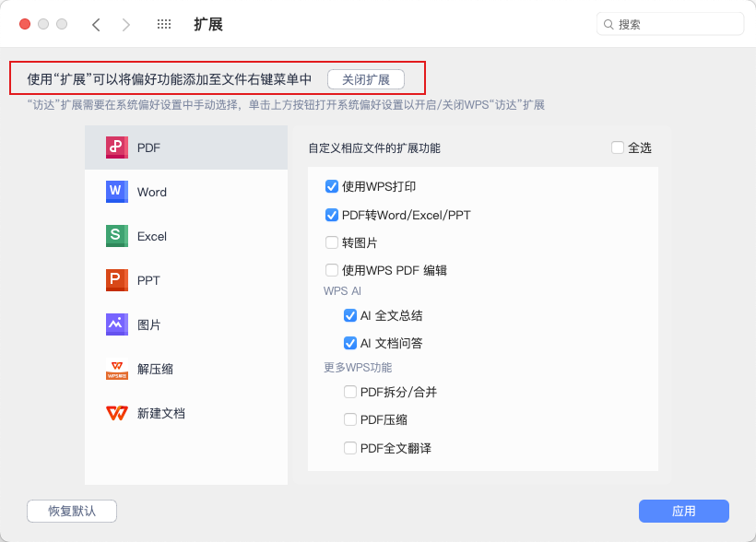This screenshot has width=756, height=542.
Task: Go back with the left chevron
Action: click(96, 25)
